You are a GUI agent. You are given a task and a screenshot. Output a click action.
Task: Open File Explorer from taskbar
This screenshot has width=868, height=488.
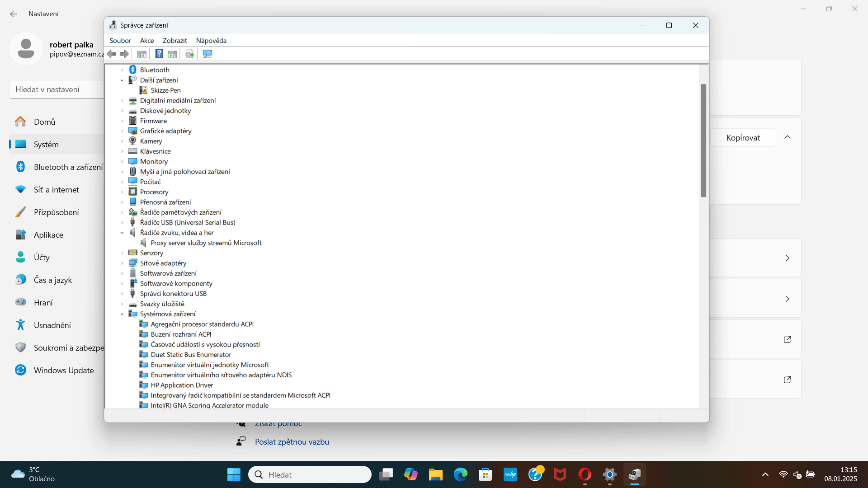435,475
